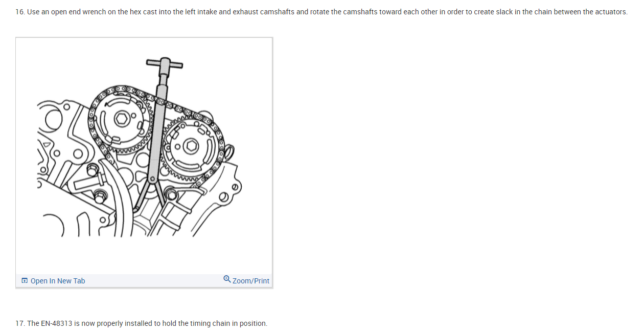Click the 'EN-48313' tool number text
Screen dimensions: 644x332
[x=57, y=323]
